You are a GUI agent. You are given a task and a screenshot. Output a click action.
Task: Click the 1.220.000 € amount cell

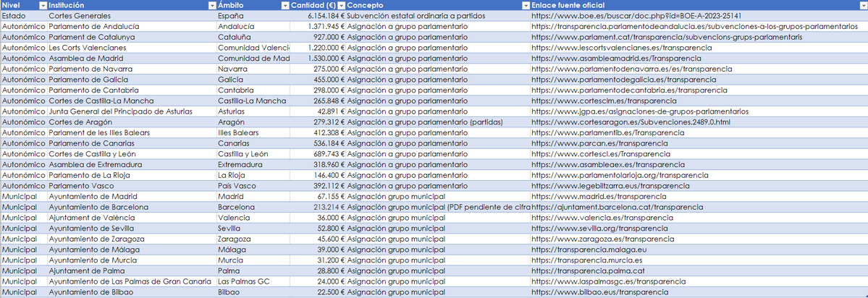(x=319, y=48)
